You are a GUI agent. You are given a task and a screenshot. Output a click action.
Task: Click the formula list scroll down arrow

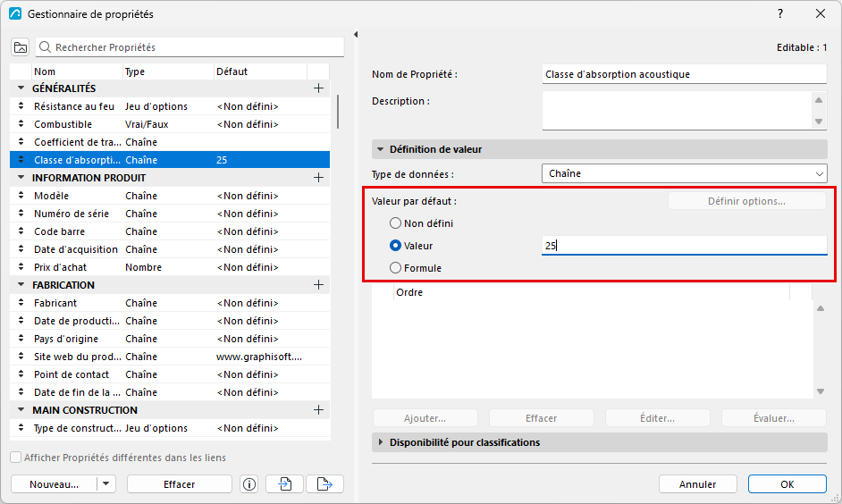[x=821, y=391]
